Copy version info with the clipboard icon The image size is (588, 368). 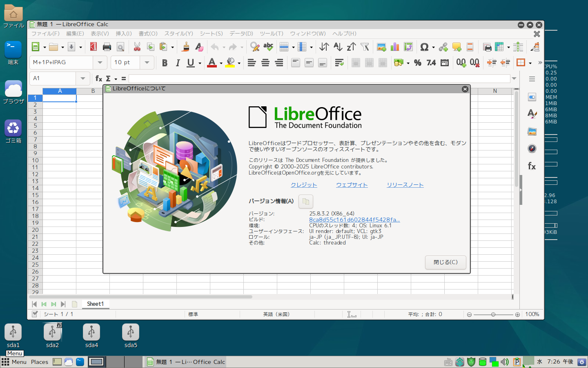[306, 202]
